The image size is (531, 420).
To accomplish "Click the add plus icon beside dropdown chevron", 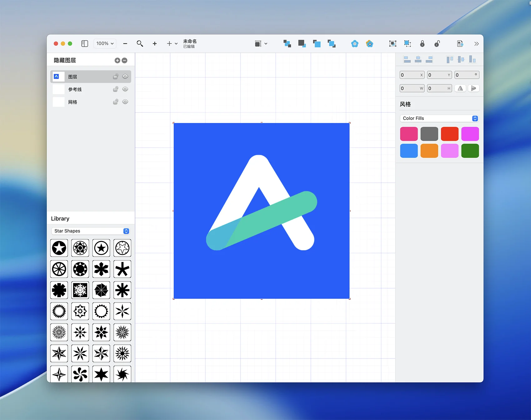I will [169, 44].
